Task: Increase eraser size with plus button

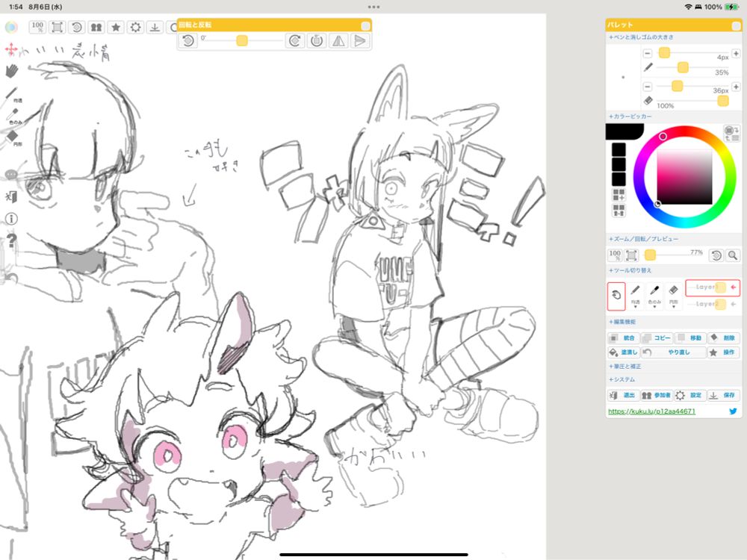Action: (736, 87)
